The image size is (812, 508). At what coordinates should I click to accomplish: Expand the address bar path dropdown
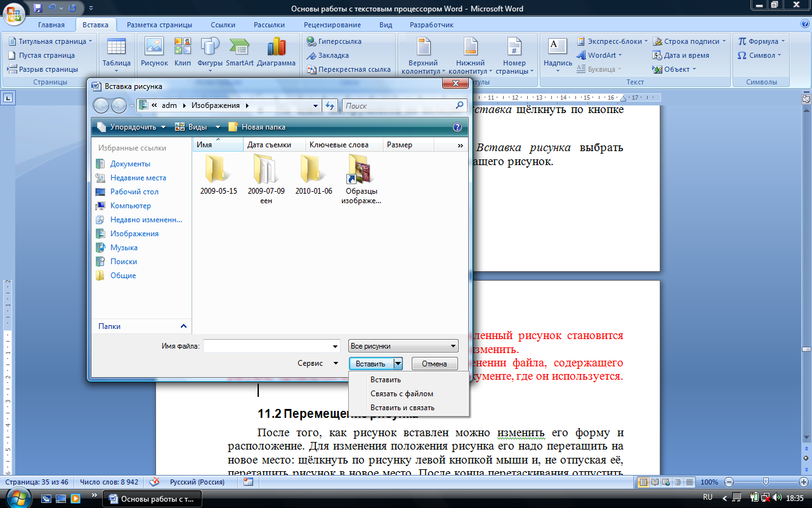[x=316, y=106]
